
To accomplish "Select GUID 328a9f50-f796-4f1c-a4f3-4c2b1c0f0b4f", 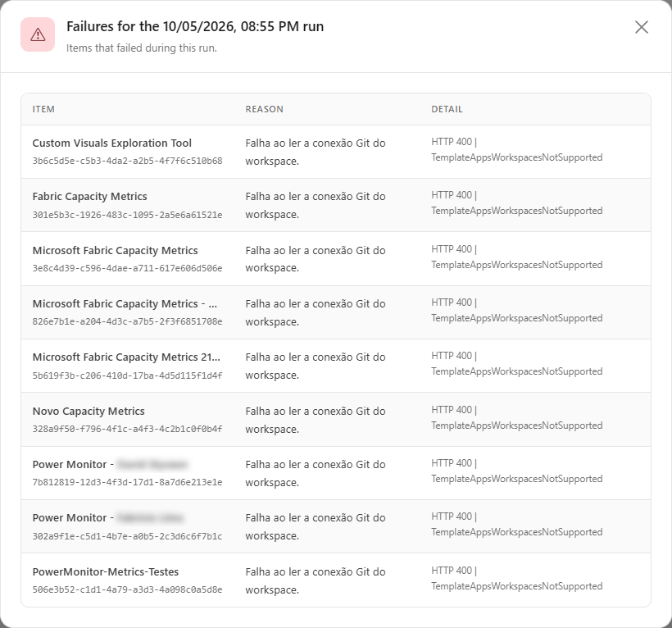I will 127,429.
